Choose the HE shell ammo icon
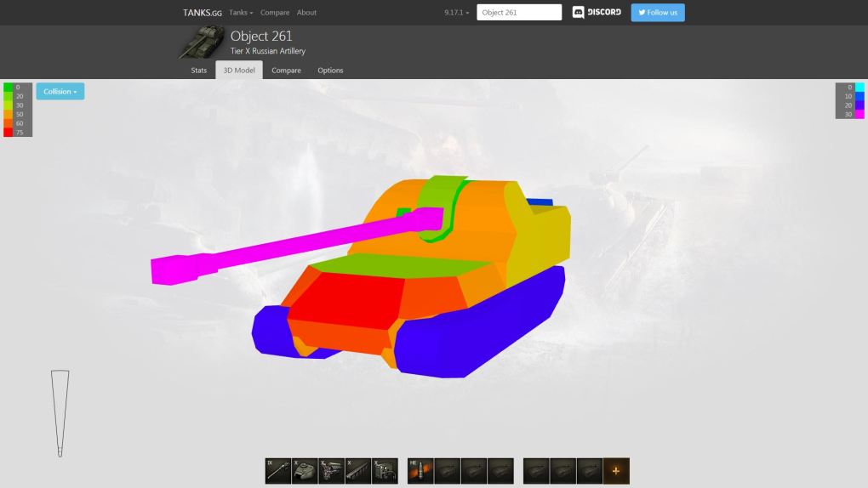Viewport: 868px width, 488px height. 420,470
